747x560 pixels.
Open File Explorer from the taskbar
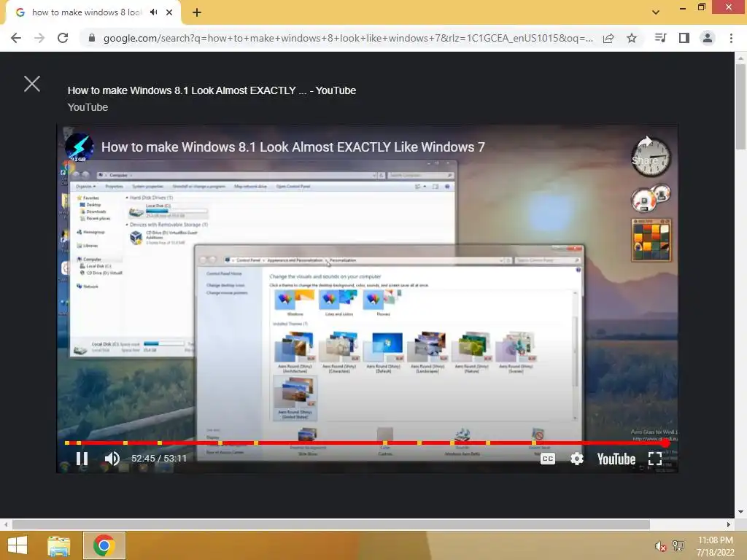(59, 545)
